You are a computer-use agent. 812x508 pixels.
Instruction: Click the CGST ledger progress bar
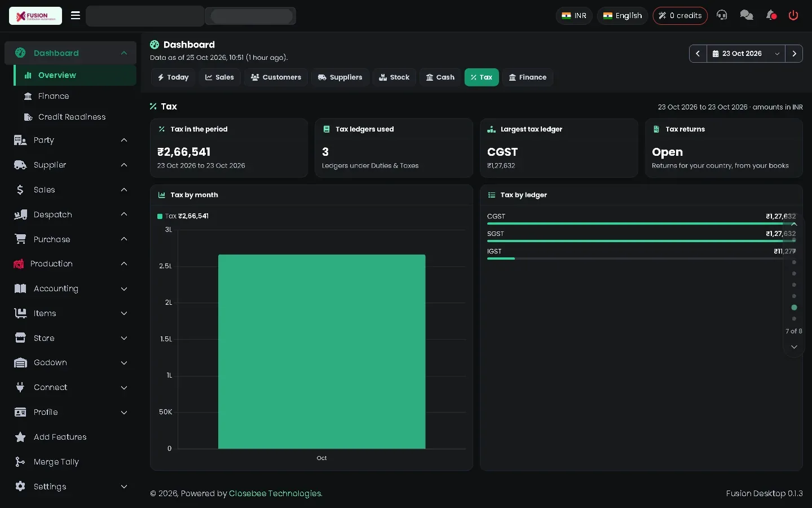[641, 224]
